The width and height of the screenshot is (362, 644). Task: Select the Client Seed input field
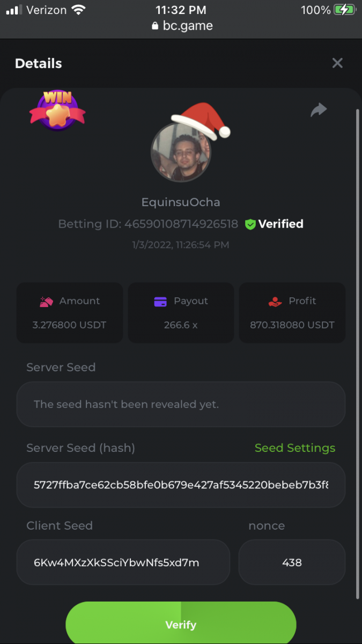123,562
